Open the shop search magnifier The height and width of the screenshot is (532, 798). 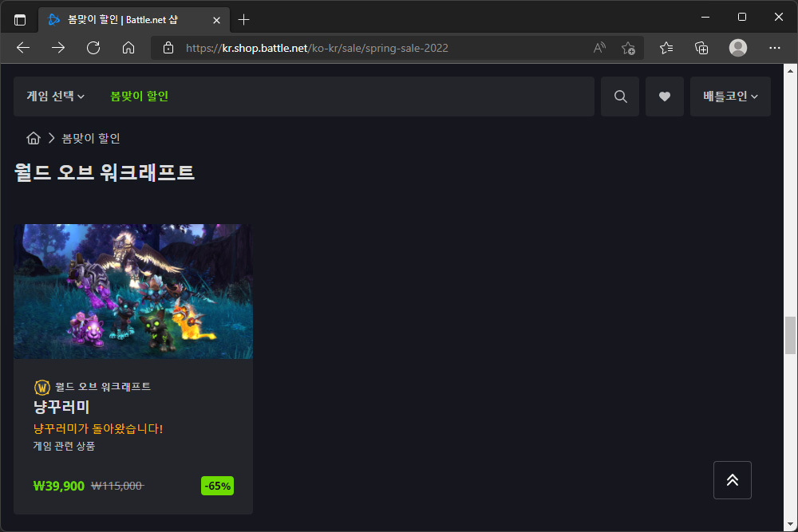tap(620, 97)
